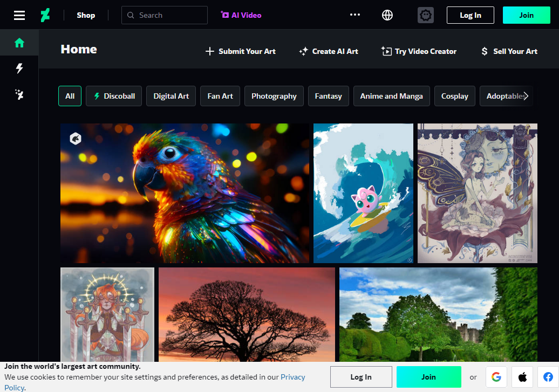
Task: Sign in with Google icon
Action: pyautogui.click(x=496, y=377)
